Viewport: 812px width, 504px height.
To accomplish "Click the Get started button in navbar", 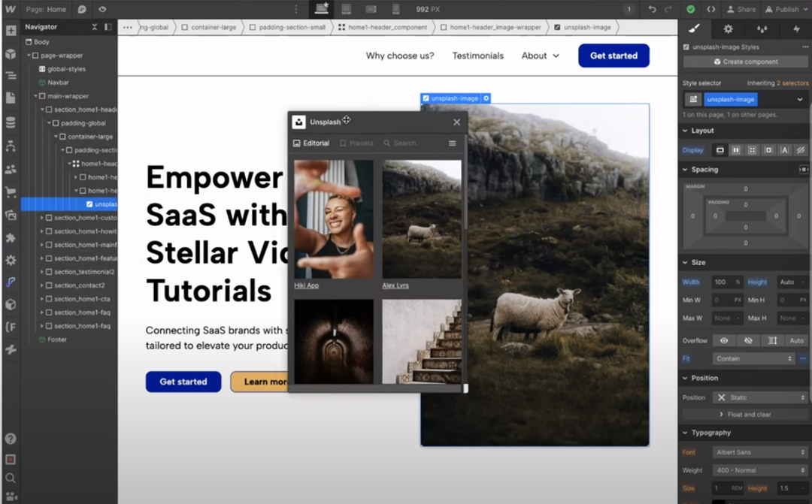I will (614, 56).
